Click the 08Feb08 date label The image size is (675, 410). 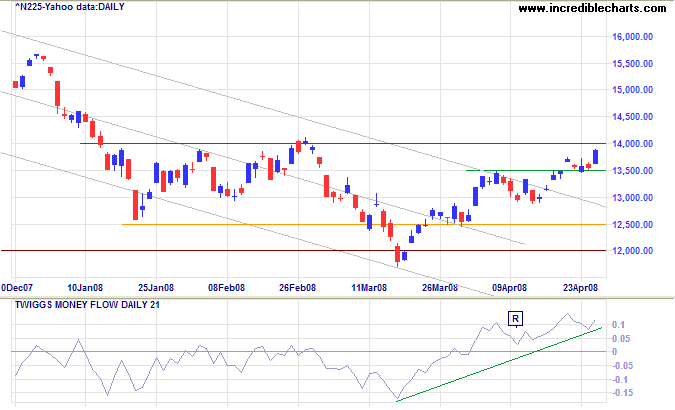coord(226,288)
